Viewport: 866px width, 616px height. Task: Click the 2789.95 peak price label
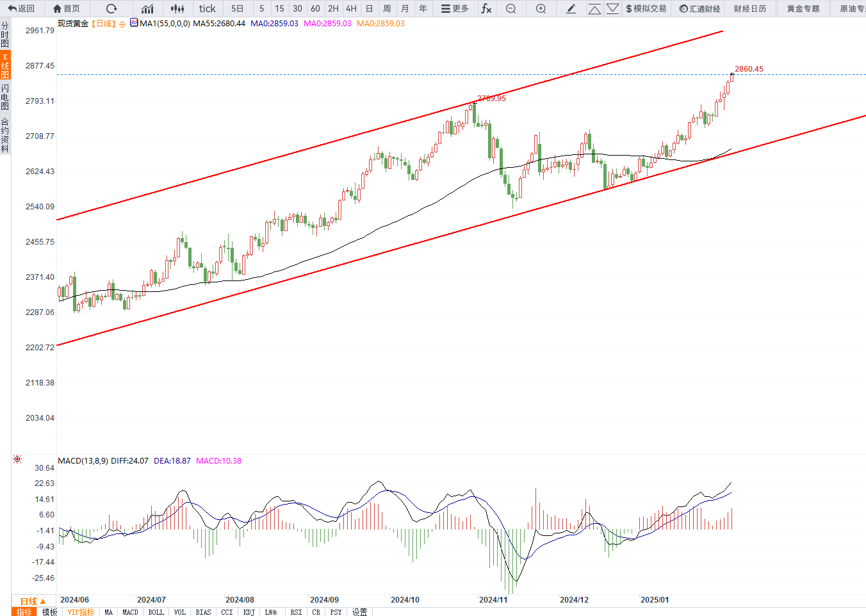pos(491,99)
